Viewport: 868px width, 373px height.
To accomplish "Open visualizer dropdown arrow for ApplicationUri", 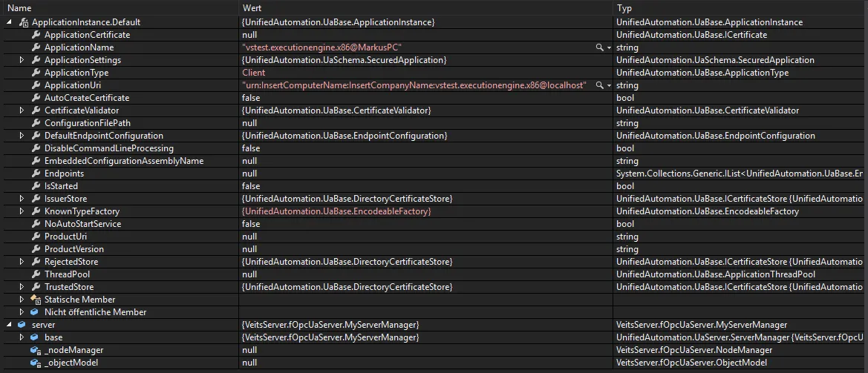I will 609,86.
